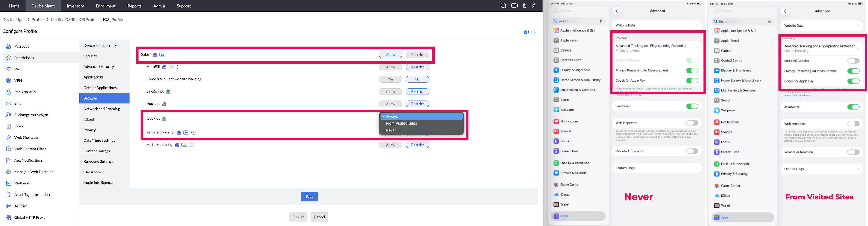The height and width of the screenshot is (226, 868).
Task: Click the VPN globe icon in sidebar
Action: 9,81
